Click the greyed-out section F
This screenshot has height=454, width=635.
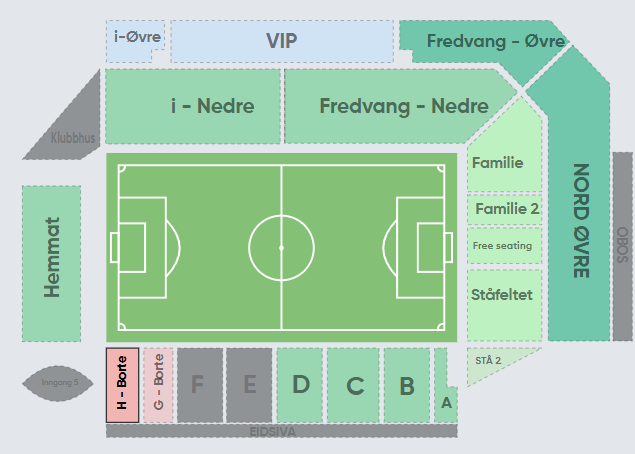[200, 385]
